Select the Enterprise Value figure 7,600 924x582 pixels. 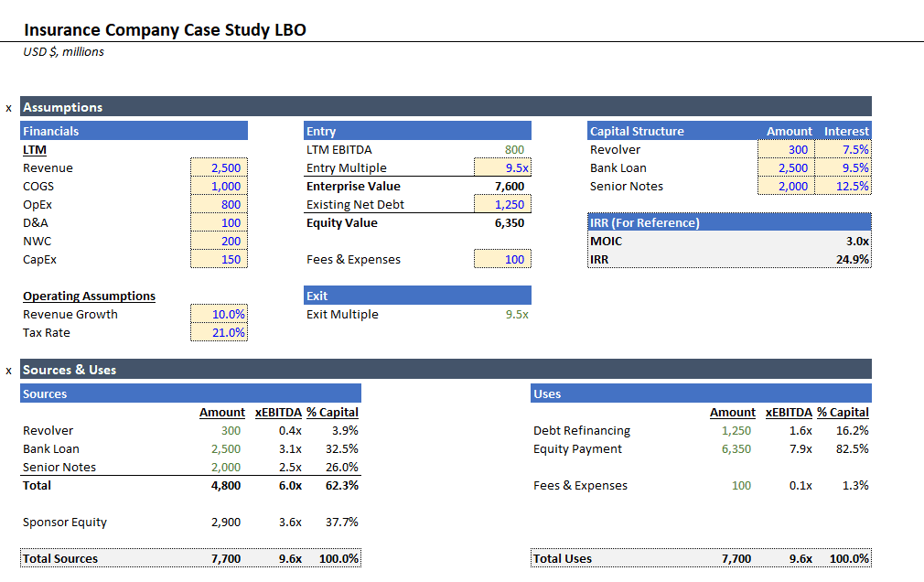pyautogui.click(x=510, y=187)
